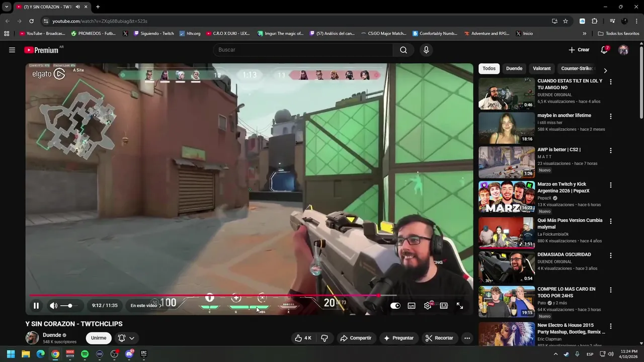Open the Chrome apps grid shortcut
Viewport: 644px width, 362px height.
click(x=7, y=34)
